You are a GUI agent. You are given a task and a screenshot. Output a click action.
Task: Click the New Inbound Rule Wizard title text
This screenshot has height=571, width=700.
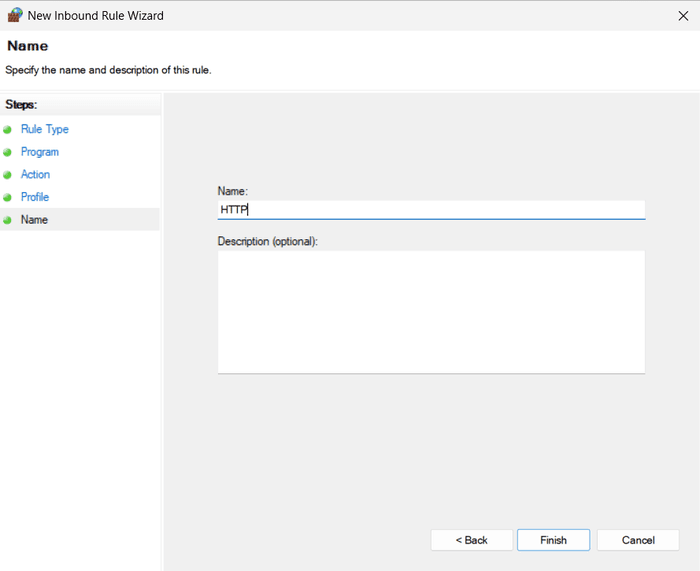96,15
